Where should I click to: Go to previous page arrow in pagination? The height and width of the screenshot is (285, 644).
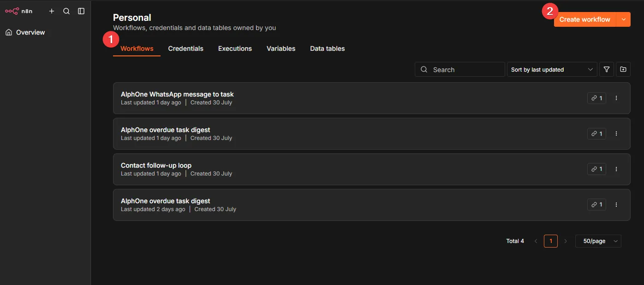pyautogui.click(x=536, y=241)
